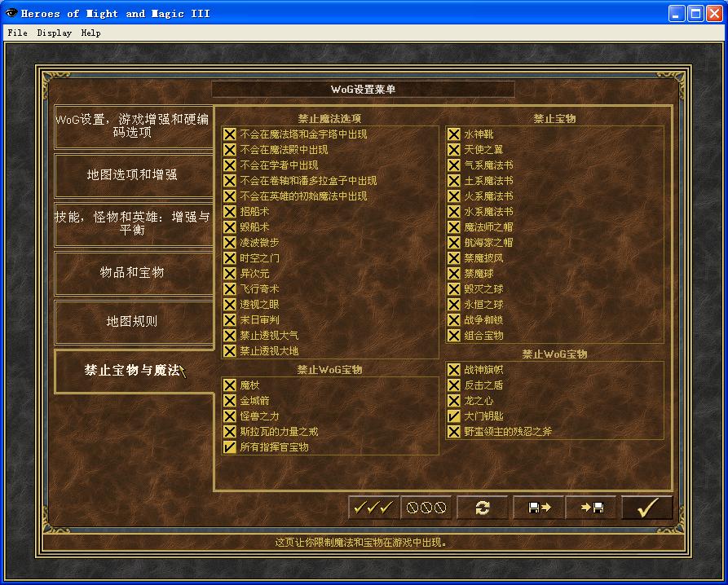Screen dimensions: 728x585
Task: Click the select-all triple checkmark button
Action: coord(373,508)
